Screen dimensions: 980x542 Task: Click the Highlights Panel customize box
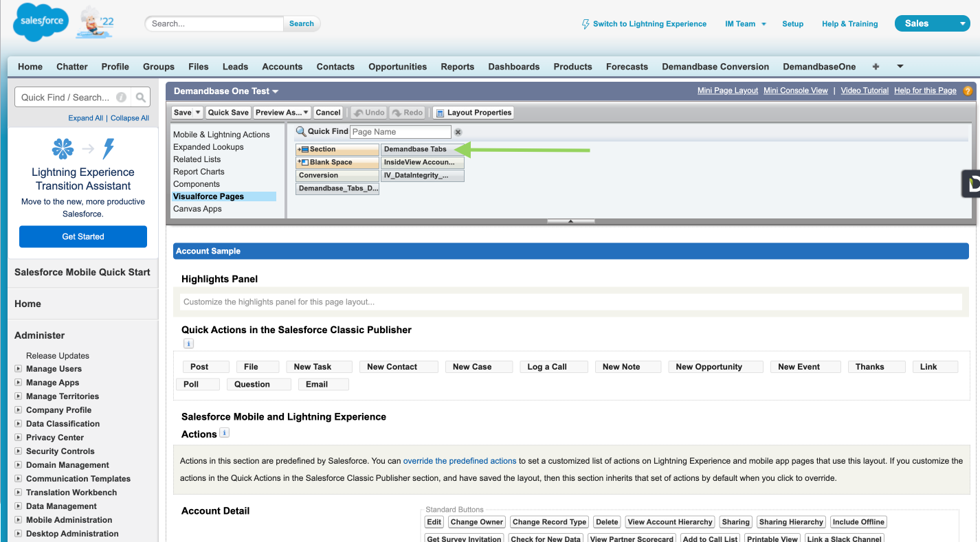point(570,302)
